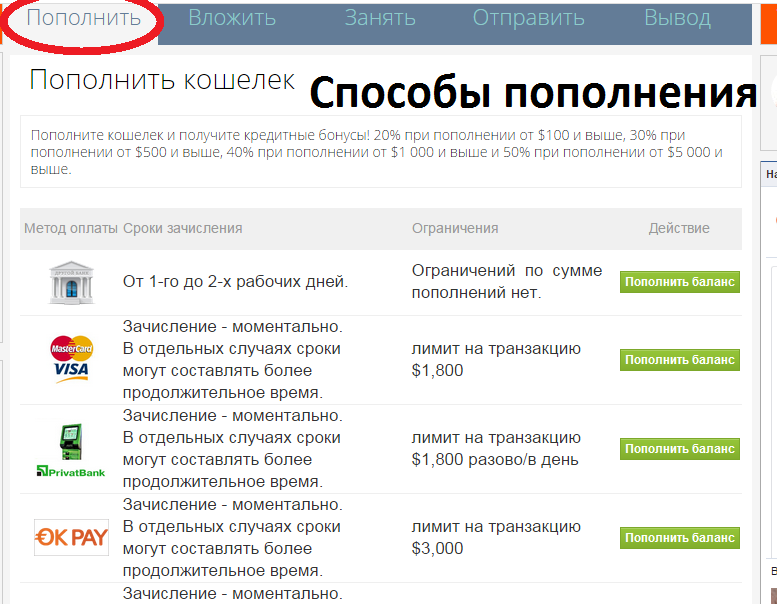Click the Действие column header
Screen dimensions: 777x604
[679, 228]
